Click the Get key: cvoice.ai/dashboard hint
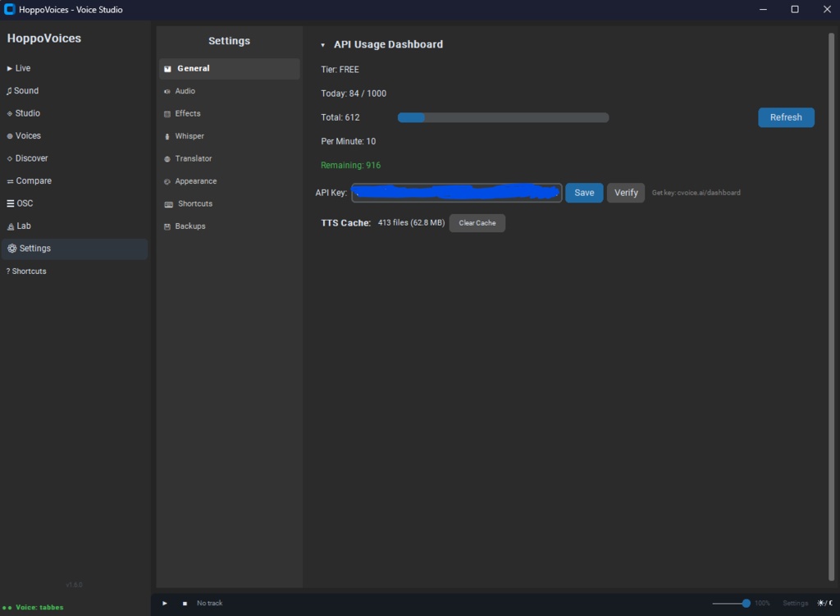Screen dimensions: 840x616 click(696, 193)
